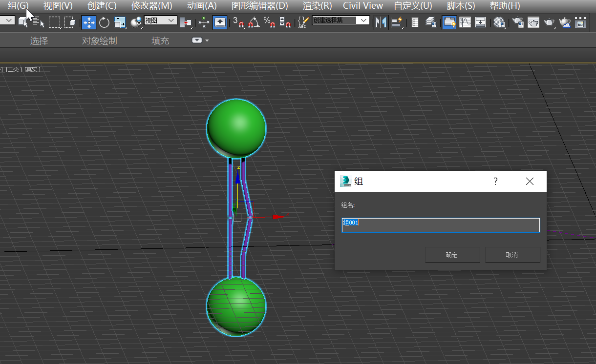Image resolution: width=596 pixels, height=364 pixels.
Task: Close the 组 dialog
Action: (530, 182)
